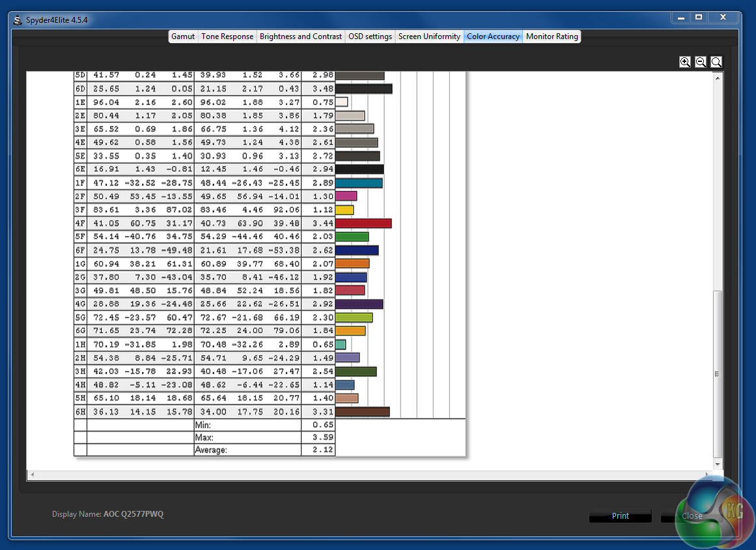Click the horizontal scrollbar left arrow
This screenshot has height=550, width=756.
pyautogui.click(x=33, y=475)
